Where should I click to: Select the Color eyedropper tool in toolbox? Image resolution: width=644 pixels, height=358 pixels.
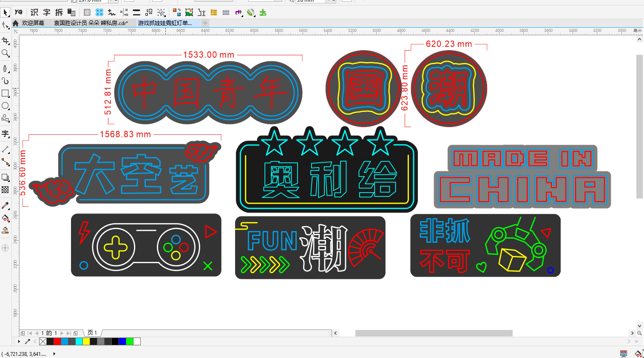click(5, 205)
